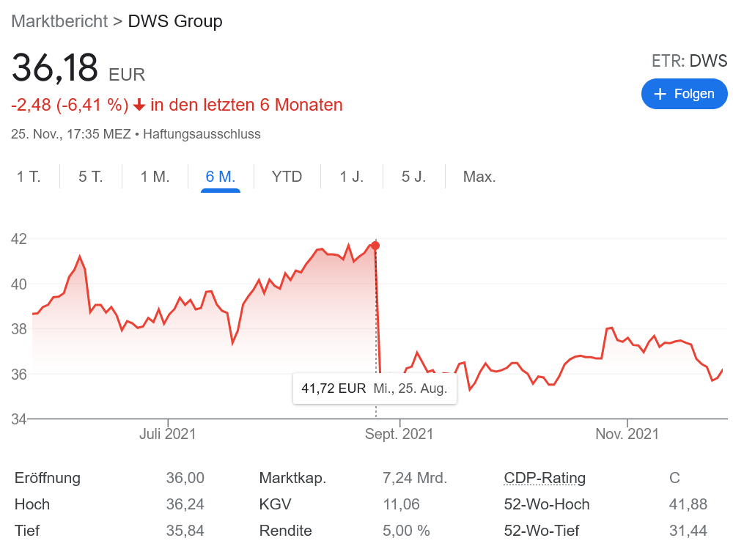Click the CDP-Rating link
Image resolution: width=733 pixels, height=560 pixels.
coord(544,478)
